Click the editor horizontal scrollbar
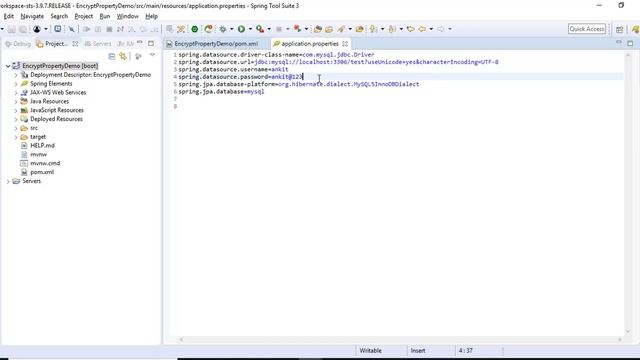 (400, 340)
